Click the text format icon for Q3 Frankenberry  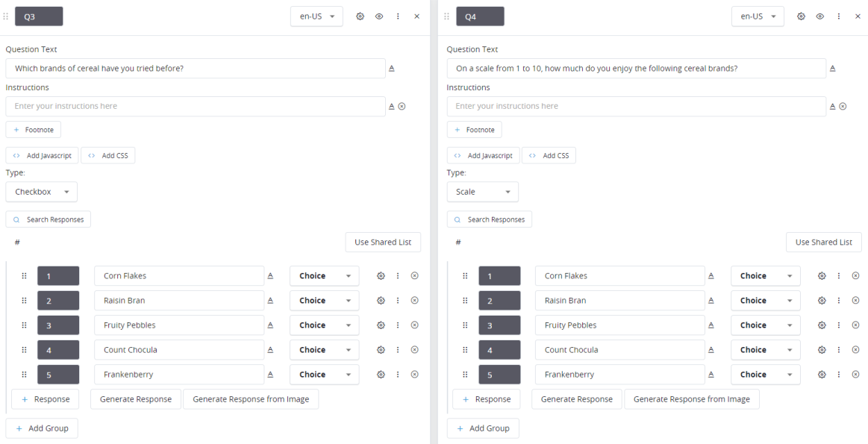point(270,375)
